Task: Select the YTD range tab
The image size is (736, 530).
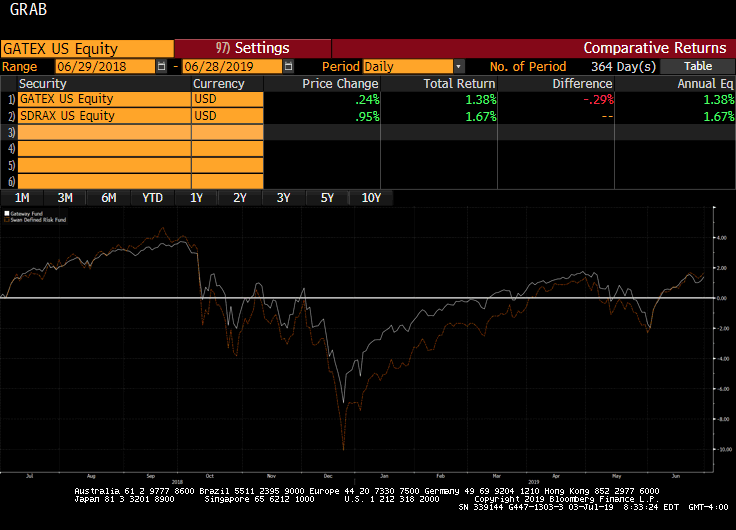Action: pos(153,198)
